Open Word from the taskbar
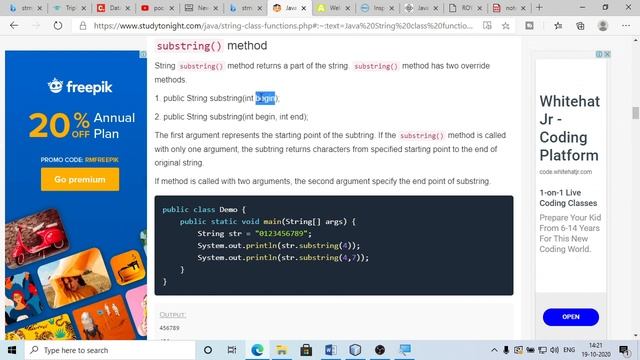This screenshot has height=360, width=640. [x=331, y=350]
